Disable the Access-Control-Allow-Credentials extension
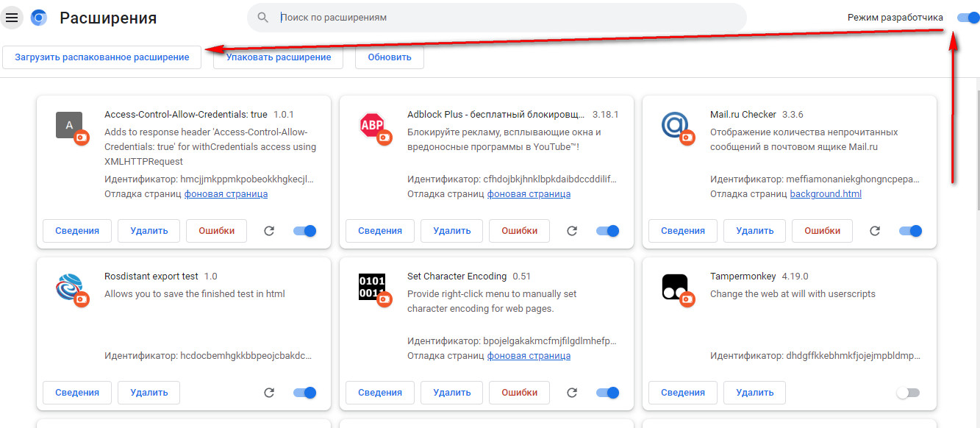 (x=305, y=231)
